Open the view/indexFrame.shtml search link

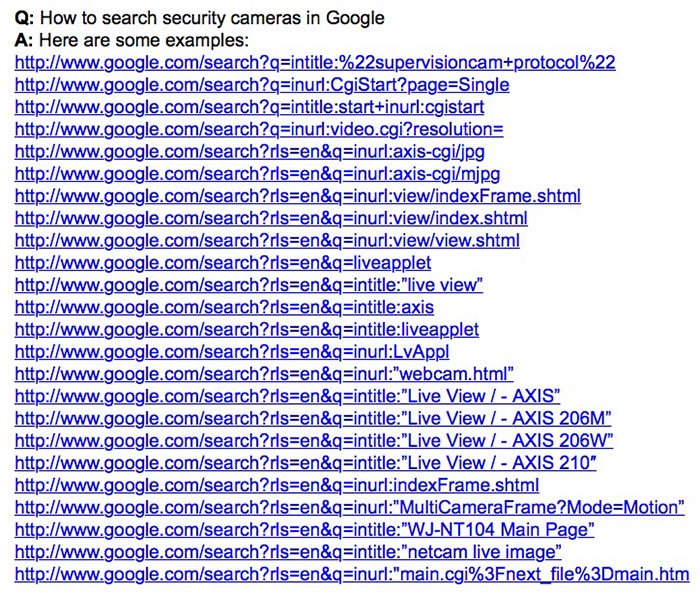[297, 196]
